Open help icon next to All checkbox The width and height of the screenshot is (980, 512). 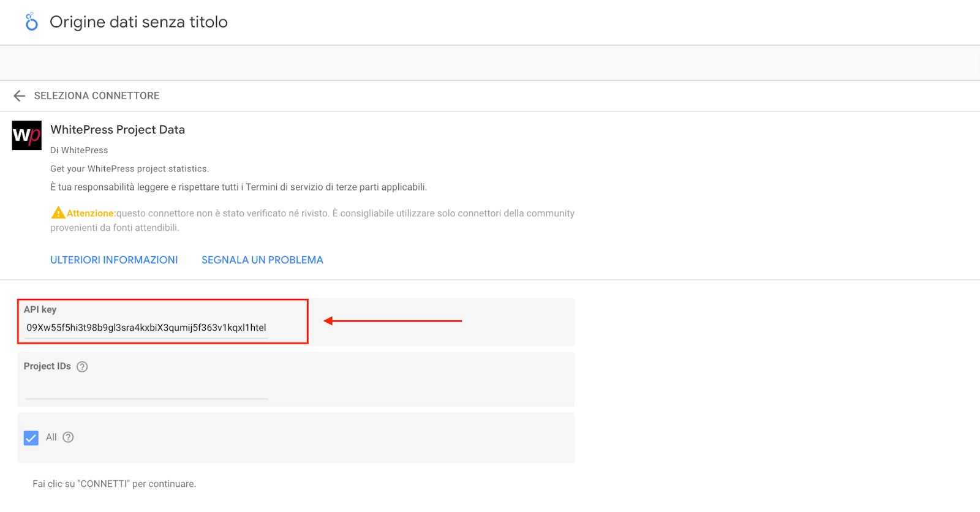point(68,437)
